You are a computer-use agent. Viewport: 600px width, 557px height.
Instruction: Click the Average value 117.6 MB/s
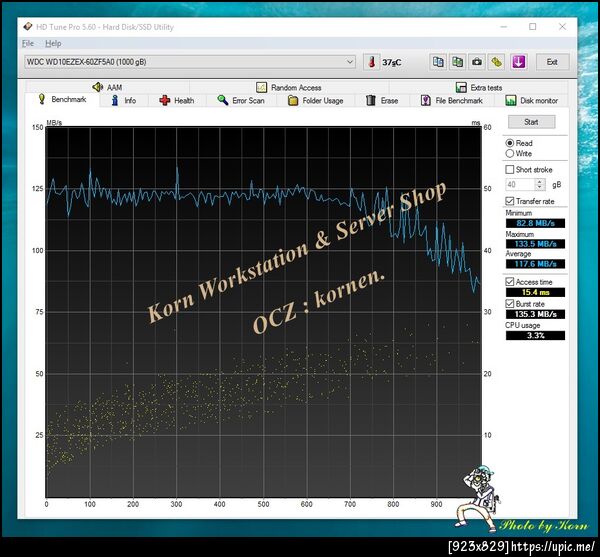pyautogui.click(x=535, y=264)
